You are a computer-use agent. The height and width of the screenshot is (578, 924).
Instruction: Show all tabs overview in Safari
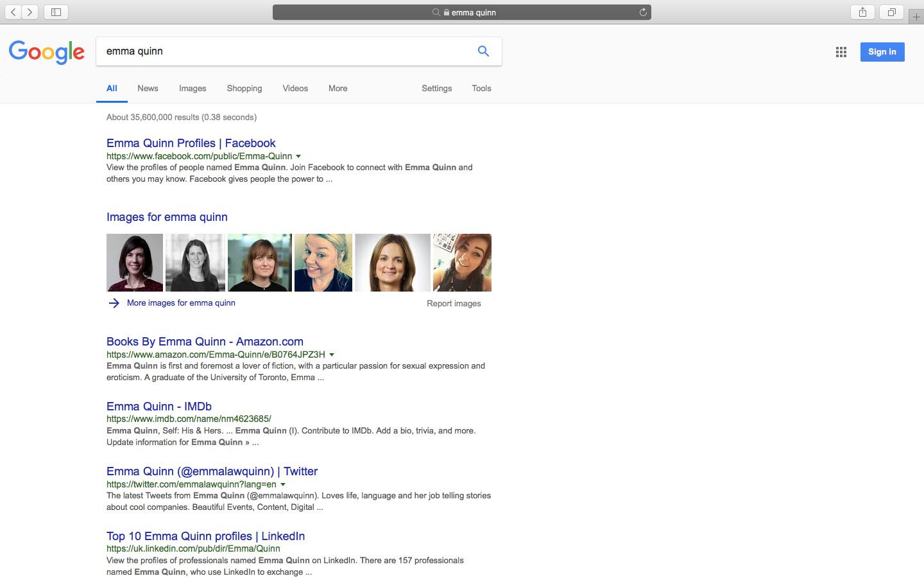pyautogui.click(x=892, y=12)
